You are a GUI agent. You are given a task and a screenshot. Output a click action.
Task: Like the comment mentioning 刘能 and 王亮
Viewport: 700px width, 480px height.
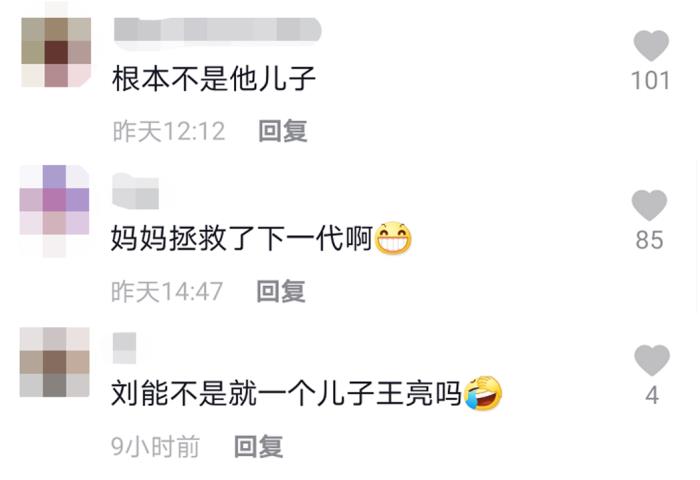[652, 360]
